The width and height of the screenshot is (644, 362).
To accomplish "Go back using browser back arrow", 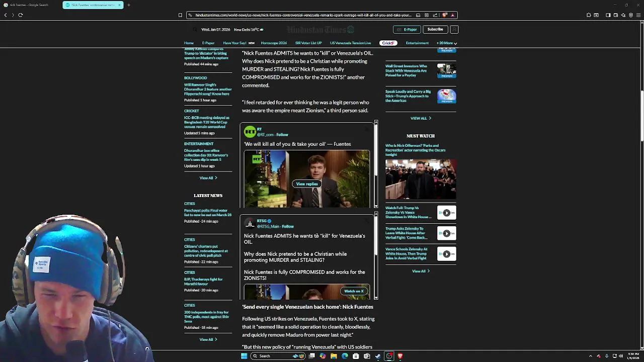I will tap(6, 15).
